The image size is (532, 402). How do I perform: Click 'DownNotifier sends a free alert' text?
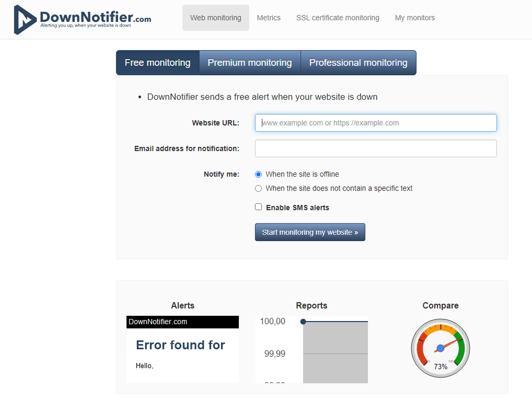point(262,97)
